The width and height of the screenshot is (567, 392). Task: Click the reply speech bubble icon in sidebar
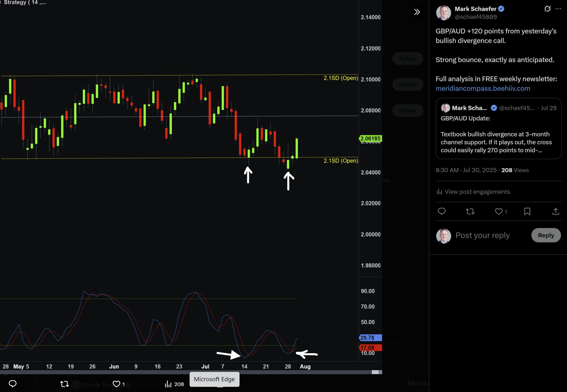pyautogui.click(x=441, y=211)
